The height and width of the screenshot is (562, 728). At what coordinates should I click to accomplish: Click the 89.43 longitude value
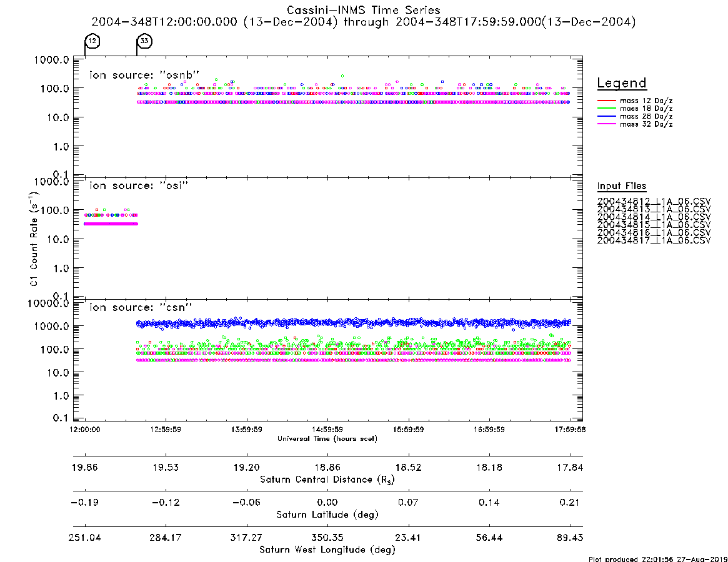pyautogui.click(x=570, y=538)
